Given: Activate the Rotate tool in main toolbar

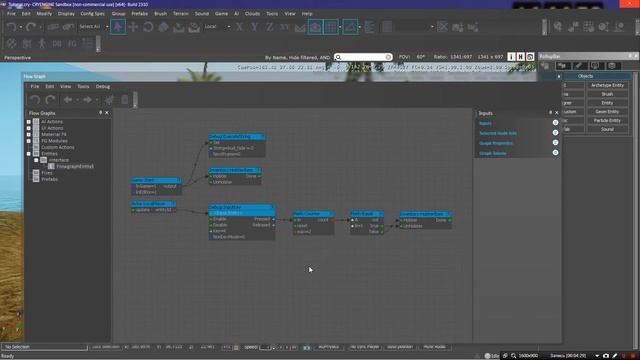Looking at the screenshot, I should click(x=148, y=27).
